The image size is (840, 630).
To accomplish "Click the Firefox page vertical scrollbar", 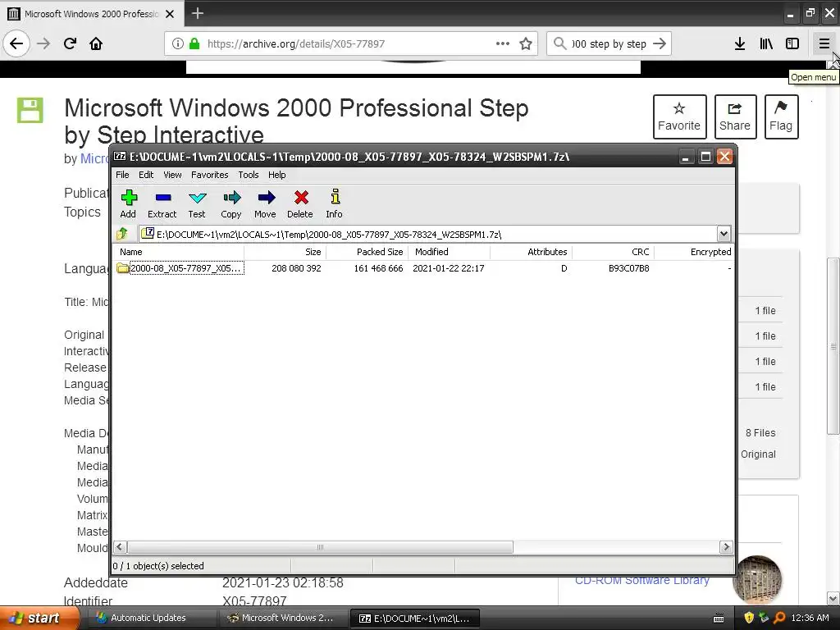I will [x=833, y=346].
